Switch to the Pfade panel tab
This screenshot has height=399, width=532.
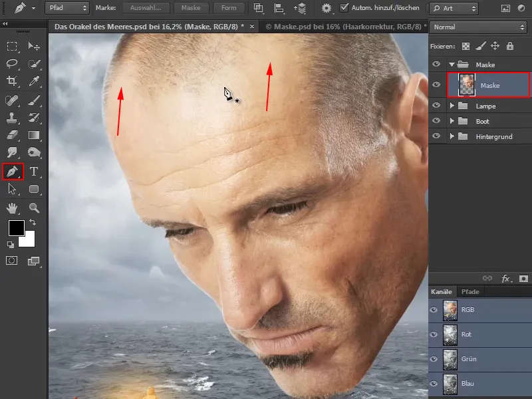pos(470,292)
